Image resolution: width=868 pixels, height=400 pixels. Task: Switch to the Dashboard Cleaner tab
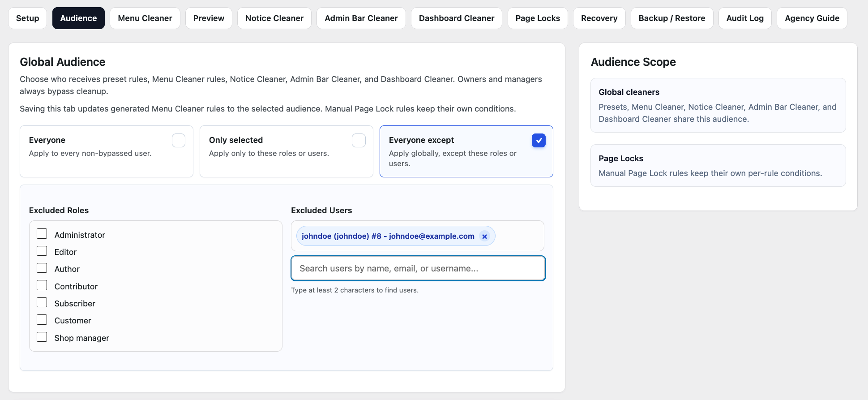(x=457, y=18)
